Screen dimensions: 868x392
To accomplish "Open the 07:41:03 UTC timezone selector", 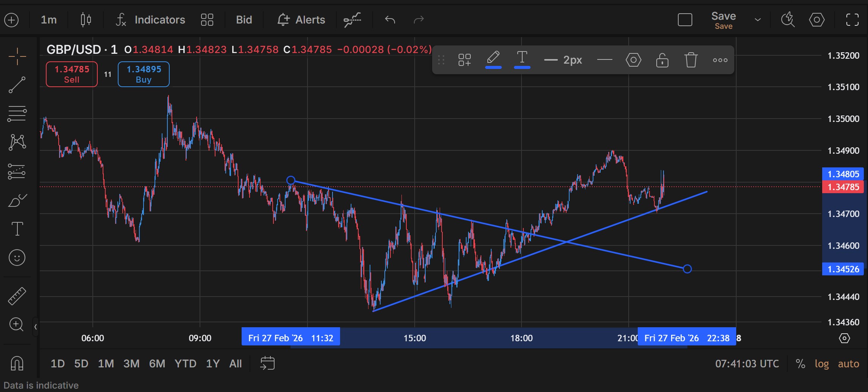I will click(747, 364).
